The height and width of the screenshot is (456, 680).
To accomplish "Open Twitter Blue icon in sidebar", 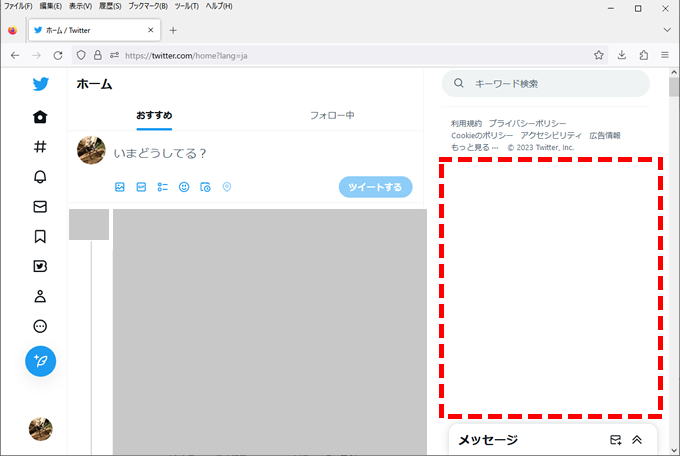I will point(40,266).
